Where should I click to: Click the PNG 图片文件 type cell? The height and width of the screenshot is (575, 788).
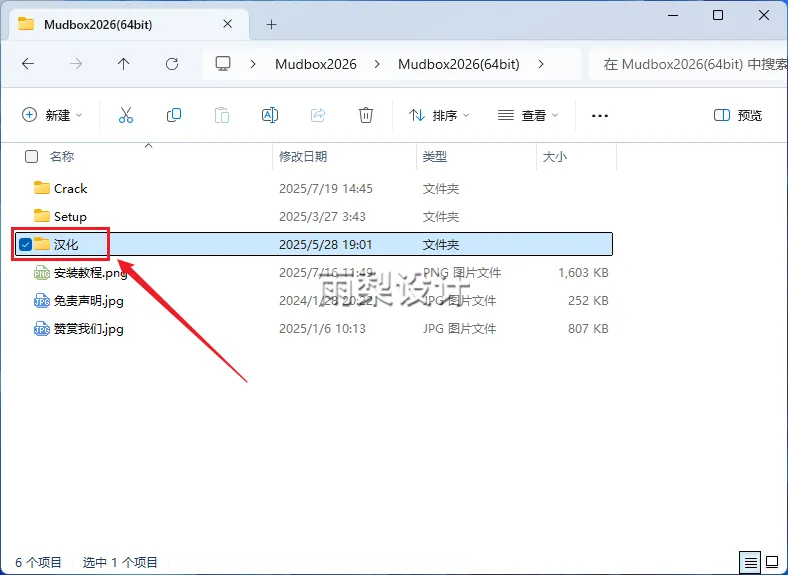(x=462, y=273)
